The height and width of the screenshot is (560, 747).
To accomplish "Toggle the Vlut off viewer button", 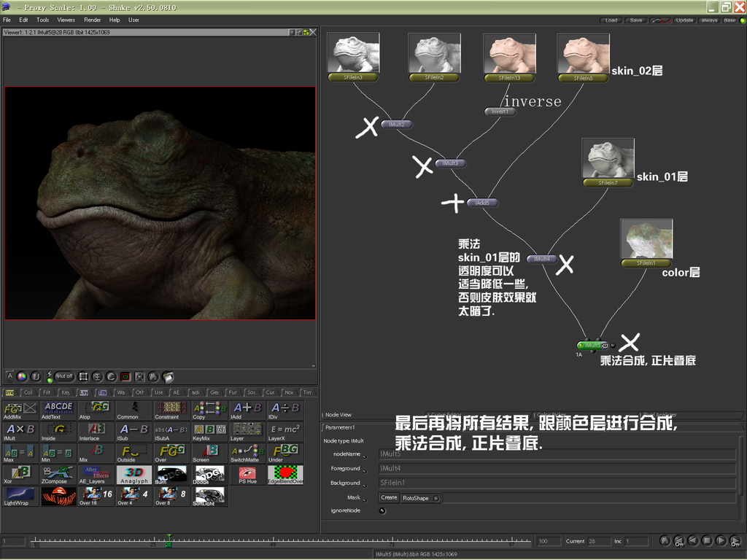I will (64, 377).
